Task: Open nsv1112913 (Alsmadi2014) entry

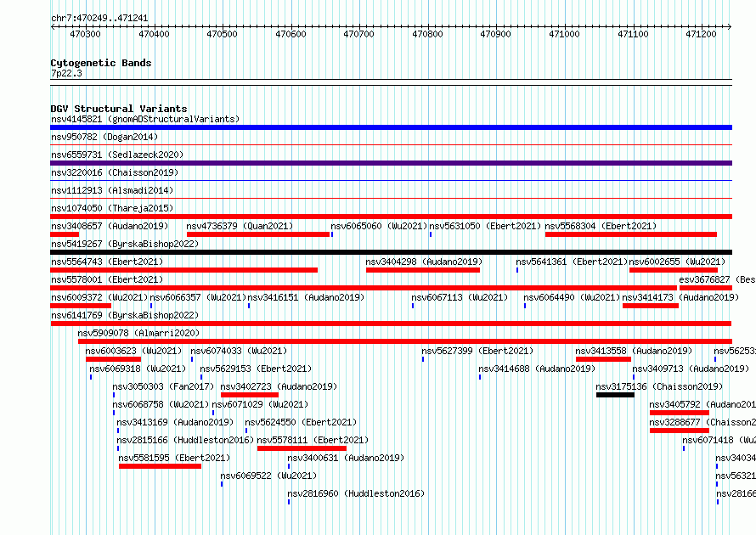Action: 112,190
